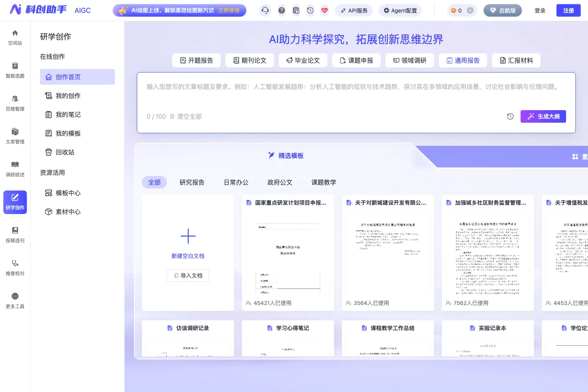Click the 注册 button
This screenshot has height=392, width=588.
click(x=568, y=11)
